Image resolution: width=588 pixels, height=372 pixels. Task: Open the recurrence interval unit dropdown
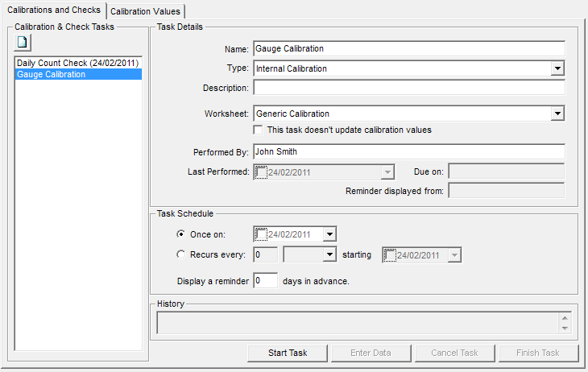coord(329,255)
